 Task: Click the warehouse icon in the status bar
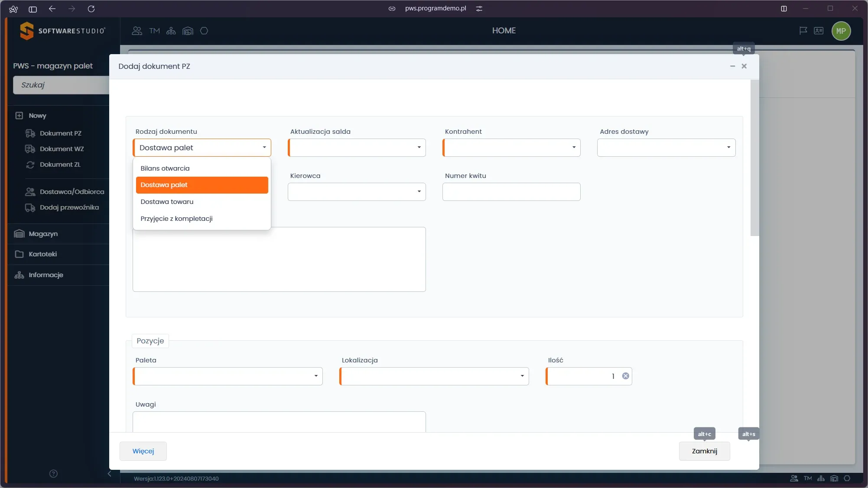pyautogui.click(x=834, y=478)
